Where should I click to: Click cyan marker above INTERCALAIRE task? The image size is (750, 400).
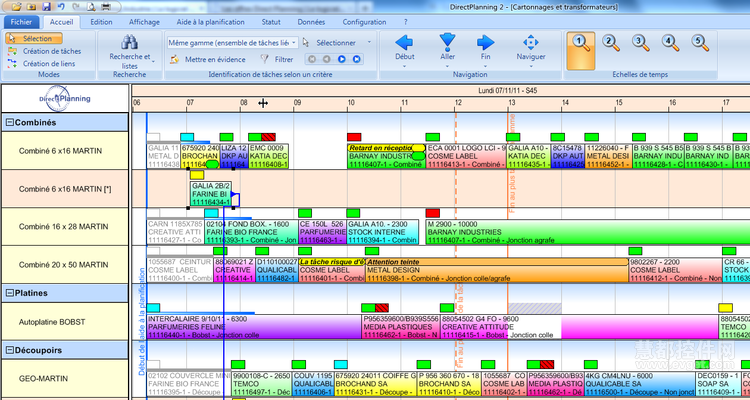(154, 308)
